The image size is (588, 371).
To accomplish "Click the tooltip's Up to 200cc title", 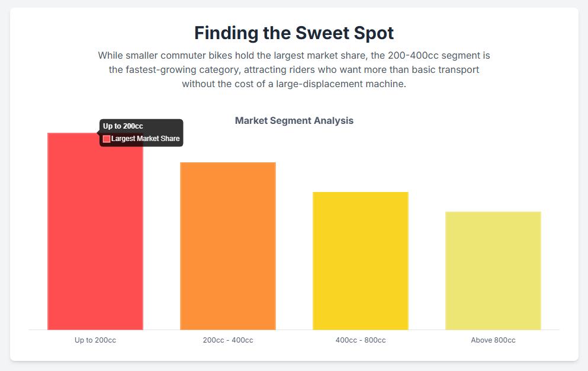I will click(x=123, y=126).
